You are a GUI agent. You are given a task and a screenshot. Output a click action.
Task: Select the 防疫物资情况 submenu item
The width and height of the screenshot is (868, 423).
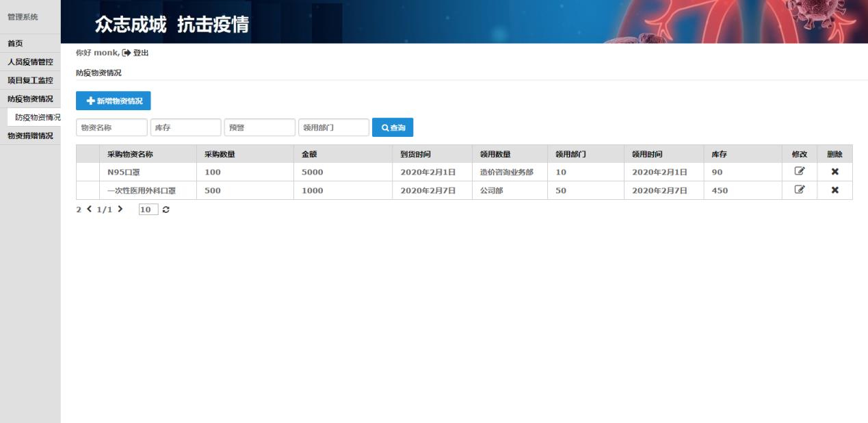[x=38, y=117]
